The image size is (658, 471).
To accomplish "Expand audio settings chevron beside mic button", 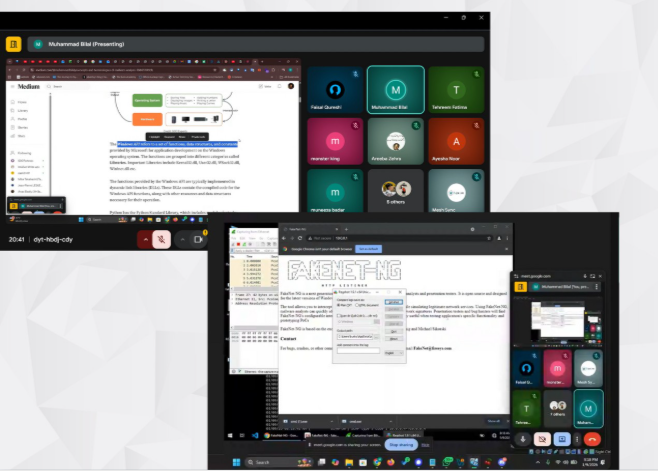I will point(145,239).
